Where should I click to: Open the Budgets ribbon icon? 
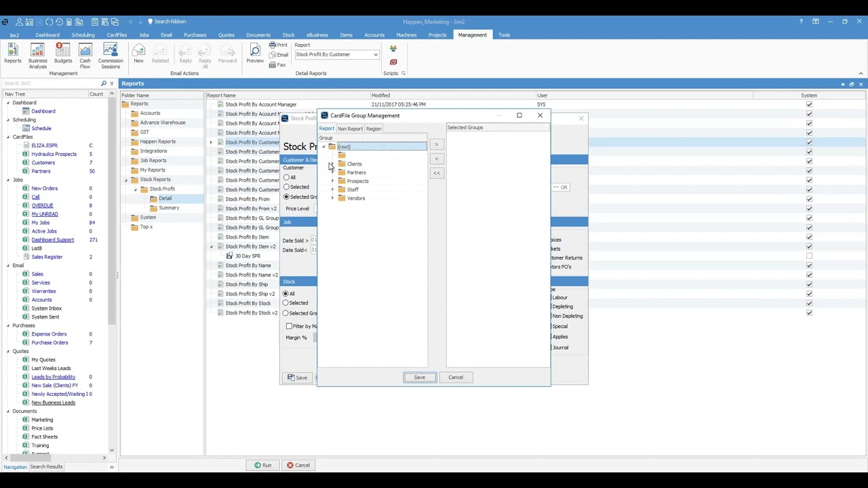tap(63, 55)
